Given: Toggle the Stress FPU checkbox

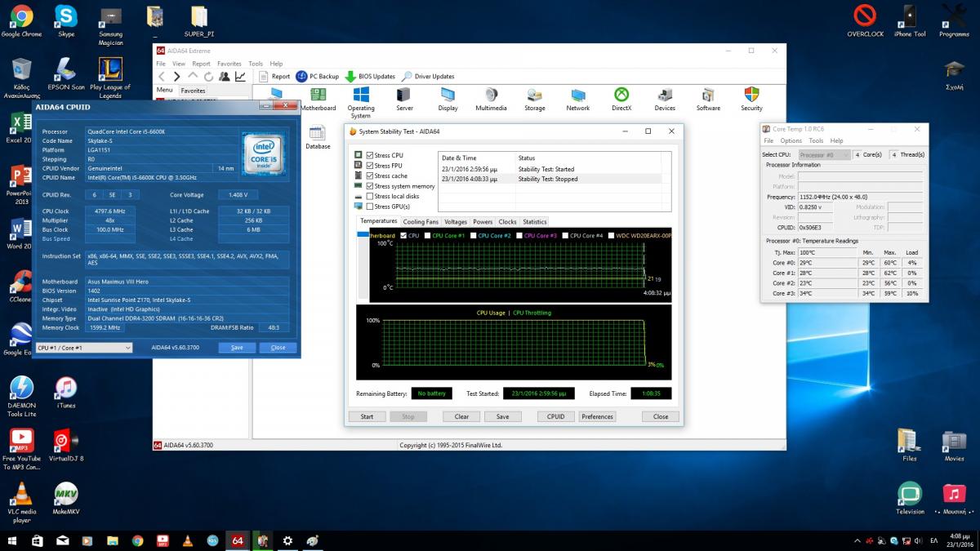Looking at the screenshot, I should click(371, 166).
